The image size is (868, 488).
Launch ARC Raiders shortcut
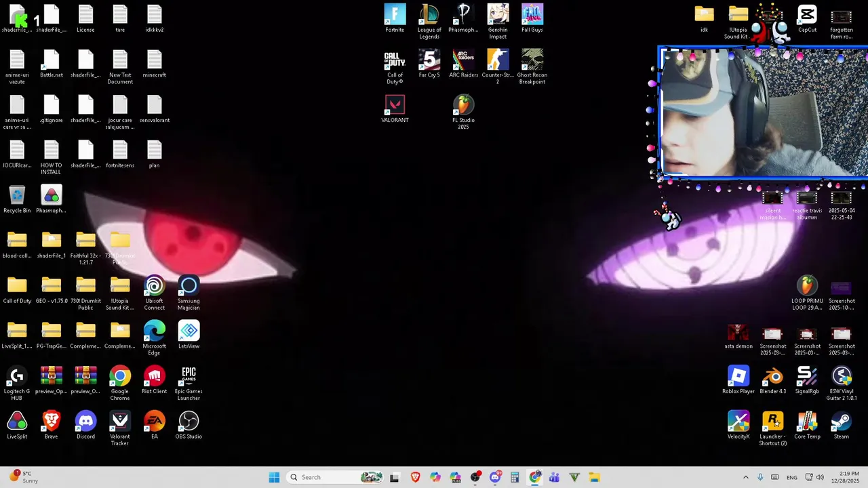click(x=464, y=64)
